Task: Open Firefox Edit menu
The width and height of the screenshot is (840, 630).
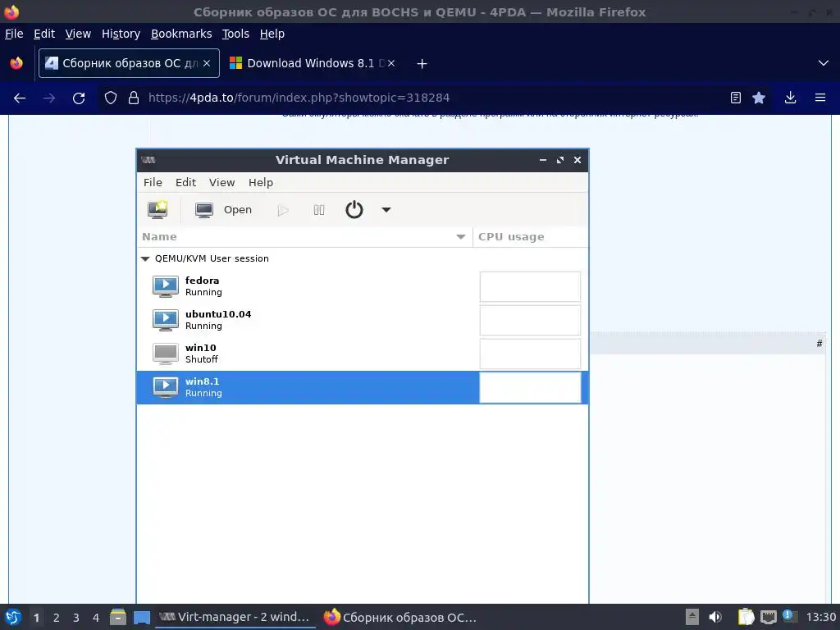Action: coord(44,34)
